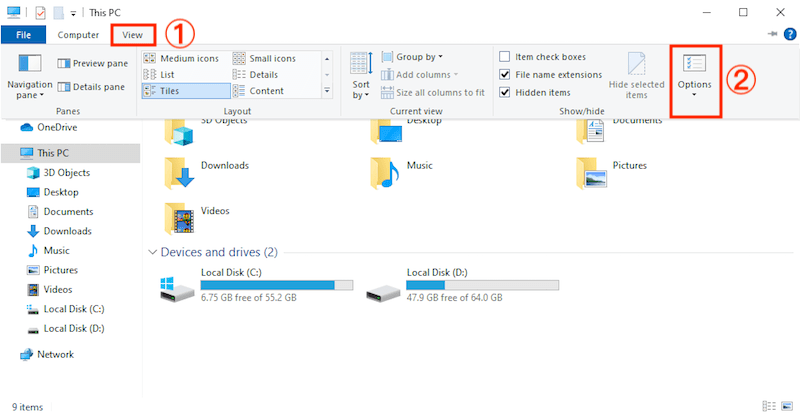This screenshot has width=800, height=417.
Task: Open Documents in the sidebar
Action: 60,211
